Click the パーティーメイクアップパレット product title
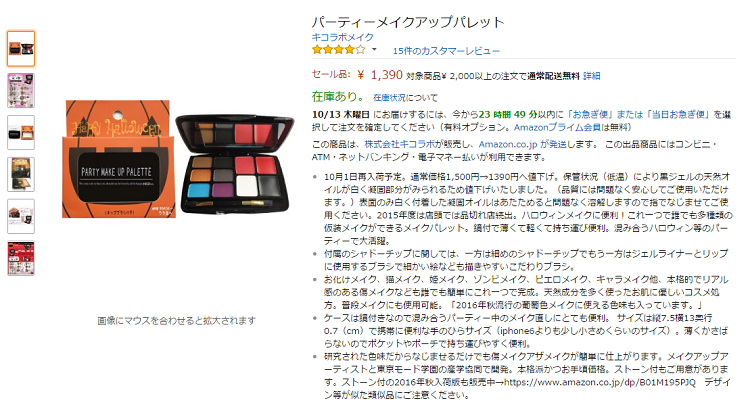The height and width of the screenshot is (409, 750). click(408, 22)
